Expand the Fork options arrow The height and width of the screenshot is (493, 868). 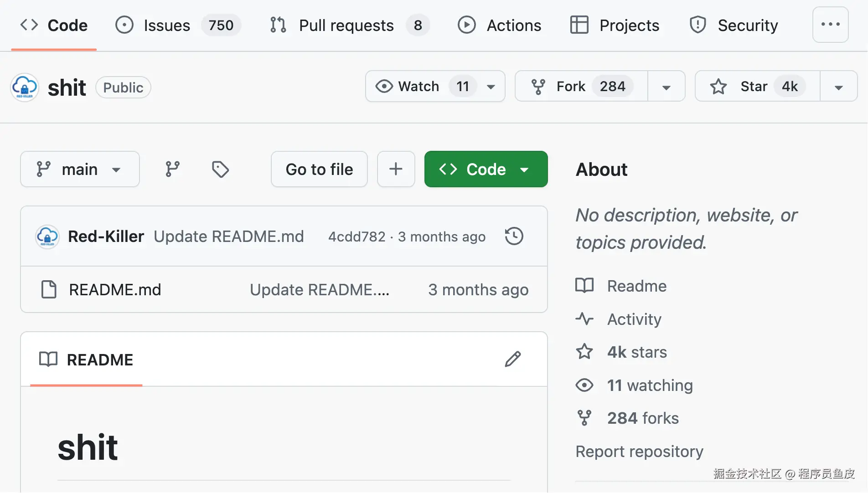666,87
